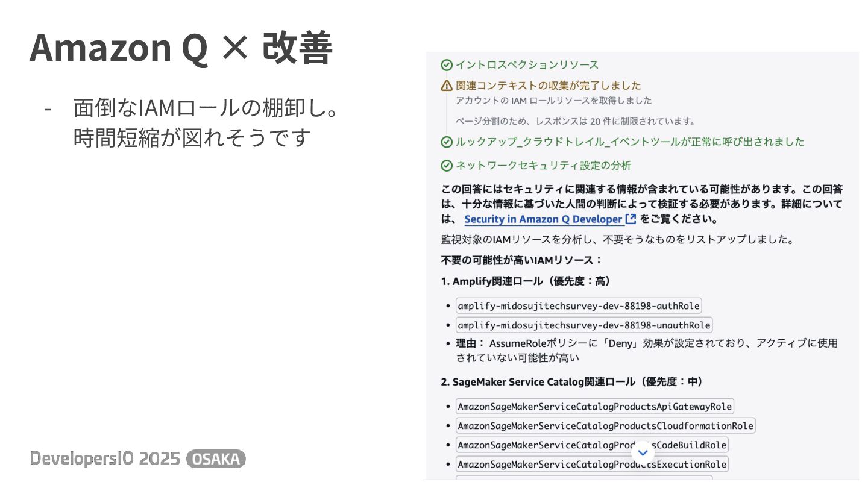
Task: Click check icon beside ルックアップ_クラウドトレイル step
Action: pos(447,142)
